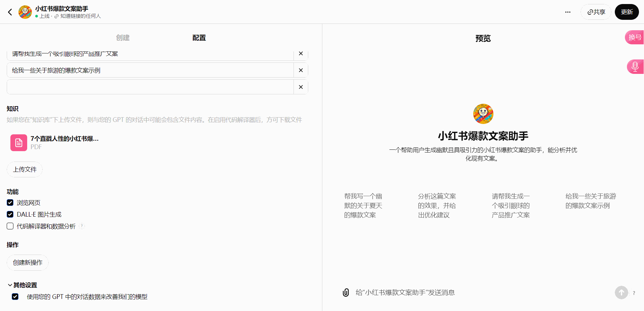Switch to the 创建 tab
This screenshot has width=644, height=311.
click(x=123, y=38)
